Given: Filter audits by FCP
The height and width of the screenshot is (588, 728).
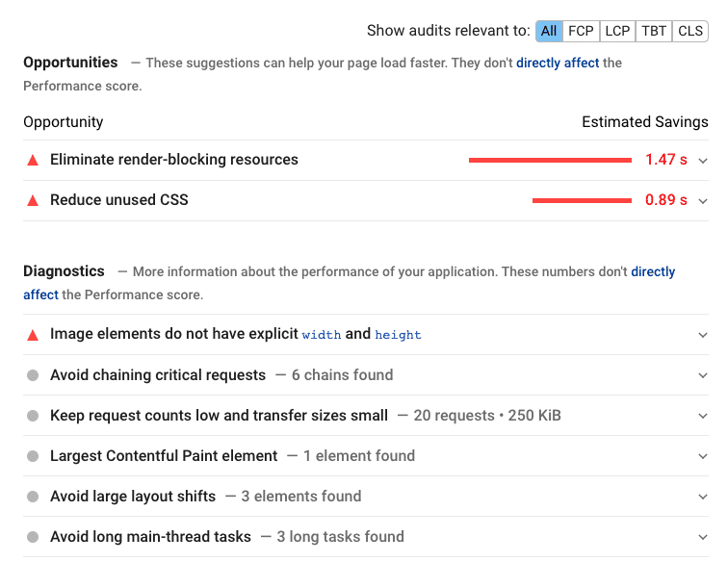Looking at the screenshot, I should tap(581, 31).
